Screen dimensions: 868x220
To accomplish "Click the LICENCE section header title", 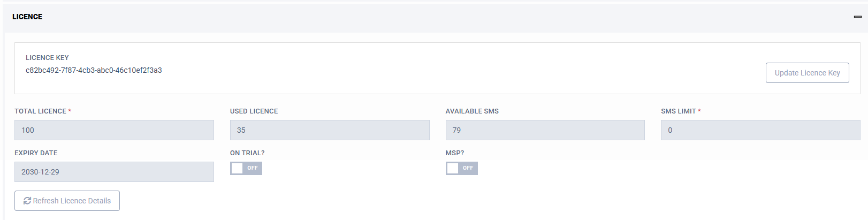I will tap(27, 17).
